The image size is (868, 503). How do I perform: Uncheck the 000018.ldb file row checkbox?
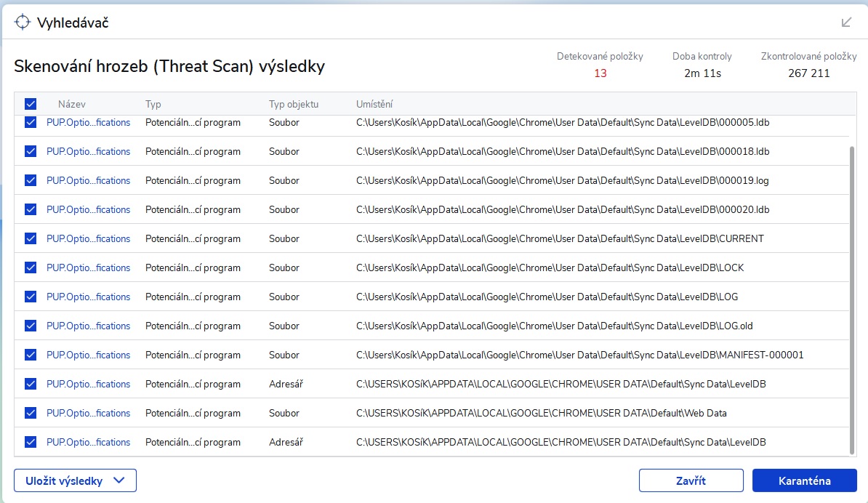pyautogui.click(x=31, y=151)
